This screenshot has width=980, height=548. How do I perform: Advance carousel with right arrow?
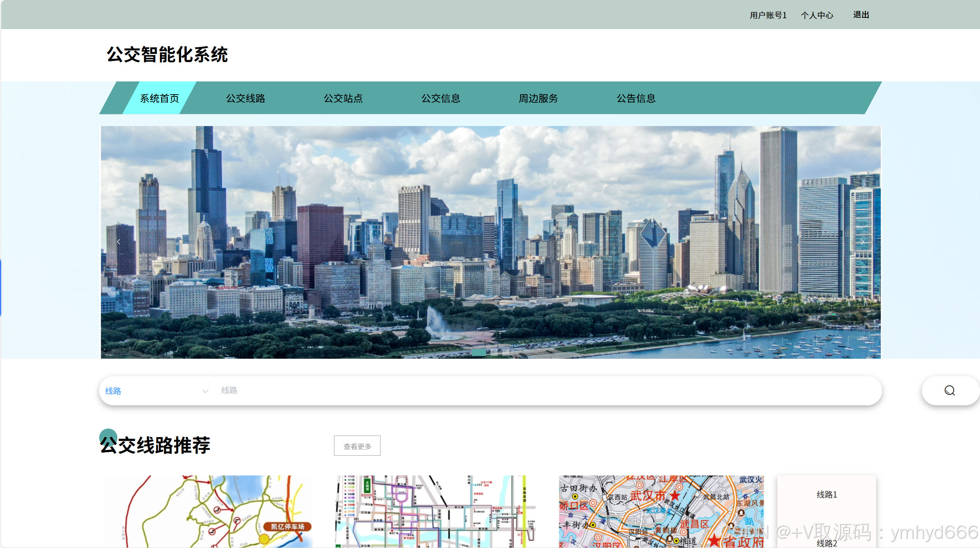(x=862, y=242)
